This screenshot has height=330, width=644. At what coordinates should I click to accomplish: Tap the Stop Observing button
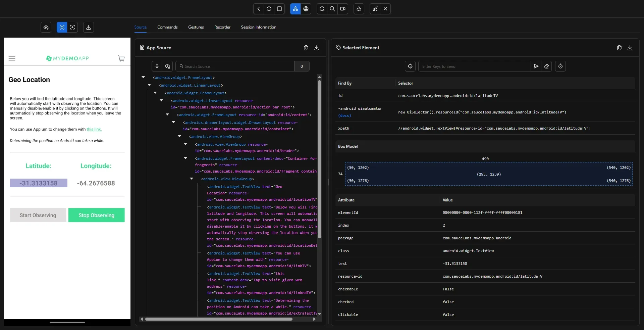[97, 215]
